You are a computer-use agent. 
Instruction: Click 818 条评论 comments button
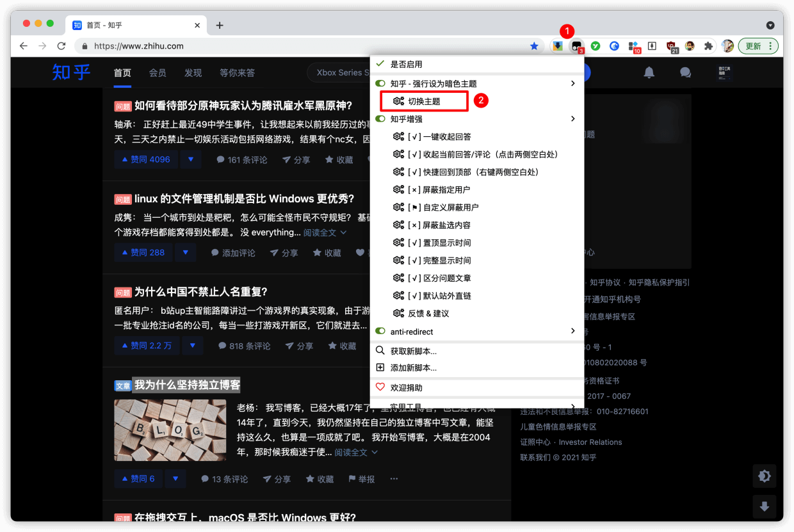[x=244, y=346]
